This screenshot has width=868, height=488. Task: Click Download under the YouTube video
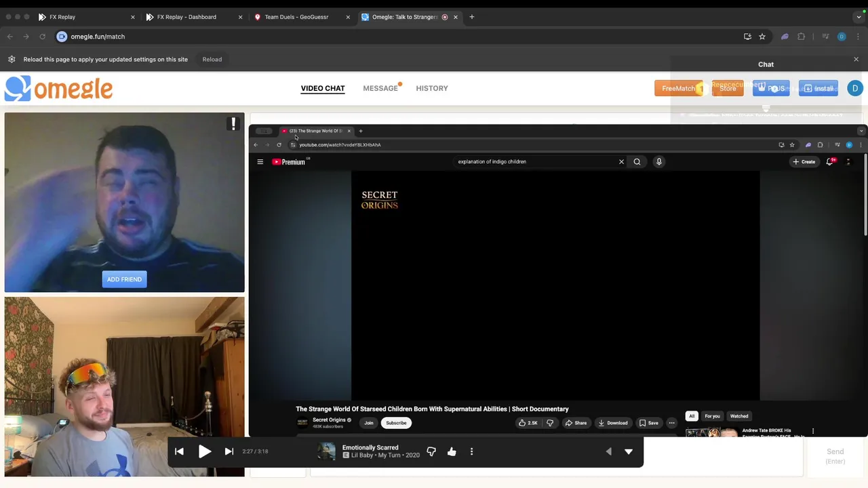tap(613, 423)
